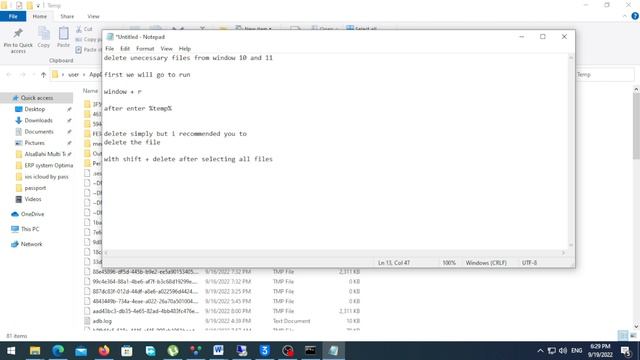Viewport: 640px width, 360px height.
Task: Open Notepad View menu
Action: coord(166,49)
